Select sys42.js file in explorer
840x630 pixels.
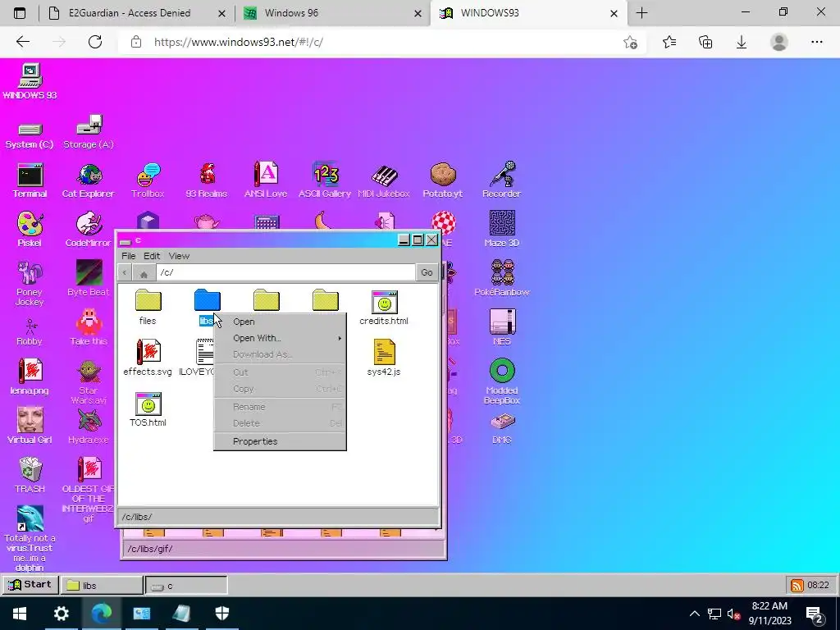click(x=384, y=358)
